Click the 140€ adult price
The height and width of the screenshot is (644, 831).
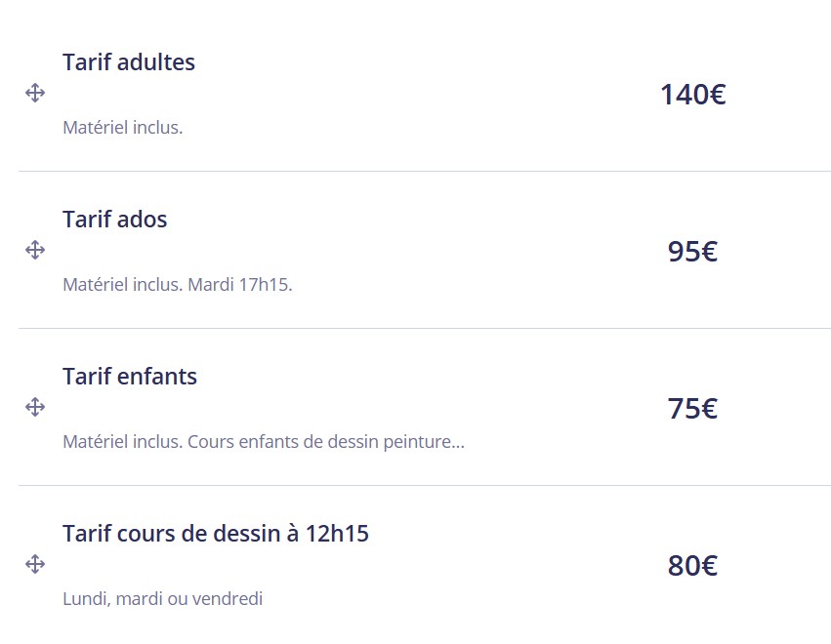pyautogui.click(x=692, y=95)
